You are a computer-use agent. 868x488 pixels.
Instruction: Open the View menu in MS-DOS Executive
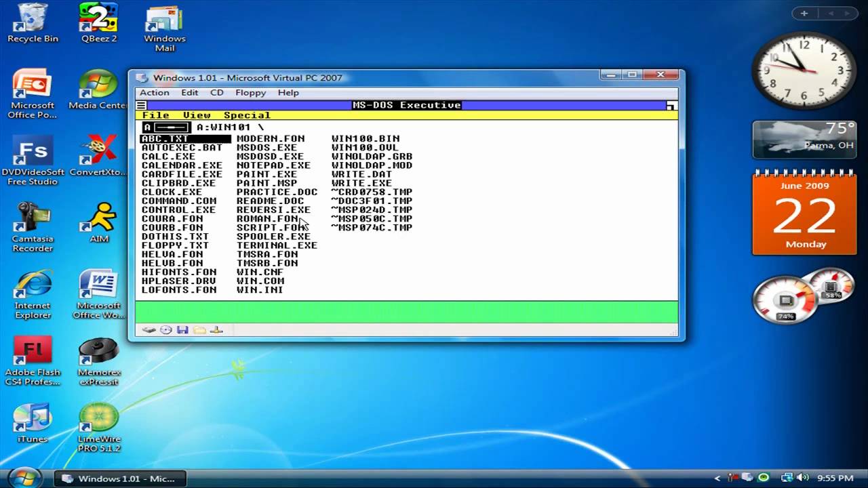pos(197,115)
